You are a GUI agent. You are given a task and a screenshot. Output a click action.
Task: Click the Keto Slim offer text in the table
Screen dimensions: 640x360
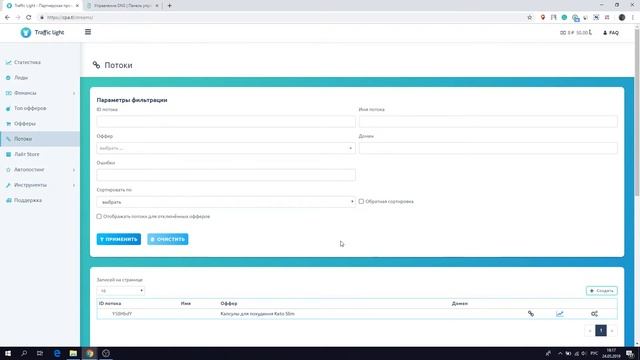pyautogui.click(x=257, y=314)
